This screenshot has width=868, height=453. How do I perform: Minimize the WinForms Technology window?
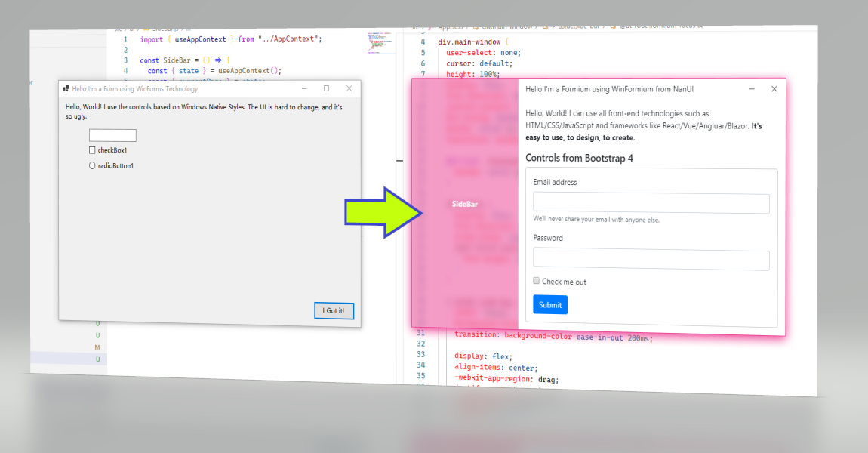tap(304, 88)
